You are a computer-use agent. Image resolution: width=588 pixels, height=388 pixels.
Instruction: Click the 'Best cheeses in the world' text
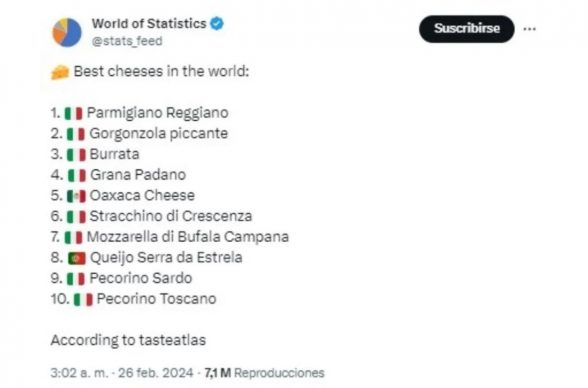(161, 71)
